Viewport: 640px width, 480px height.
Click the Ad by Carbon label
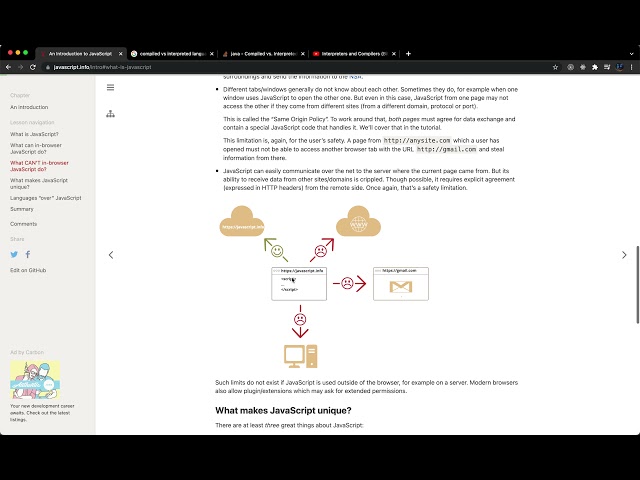click(27, 352)
